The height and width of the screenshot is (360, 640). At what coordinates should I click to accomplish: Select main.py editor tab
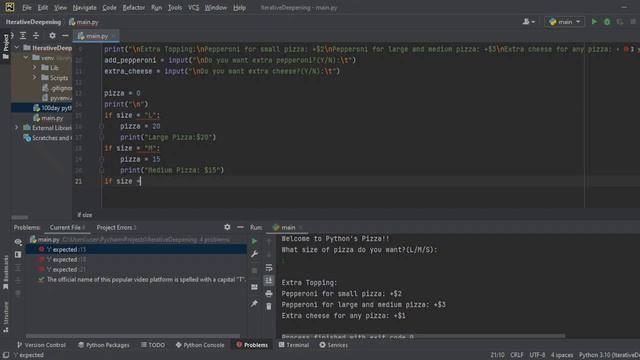click(x=96, y=36)
